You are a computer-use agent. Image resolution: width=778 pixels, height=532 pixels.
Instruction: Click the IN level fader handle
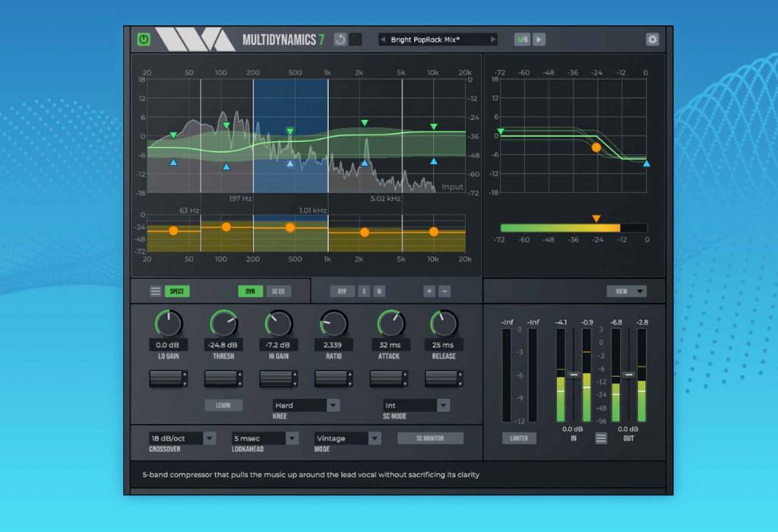[x=574, y=375]
